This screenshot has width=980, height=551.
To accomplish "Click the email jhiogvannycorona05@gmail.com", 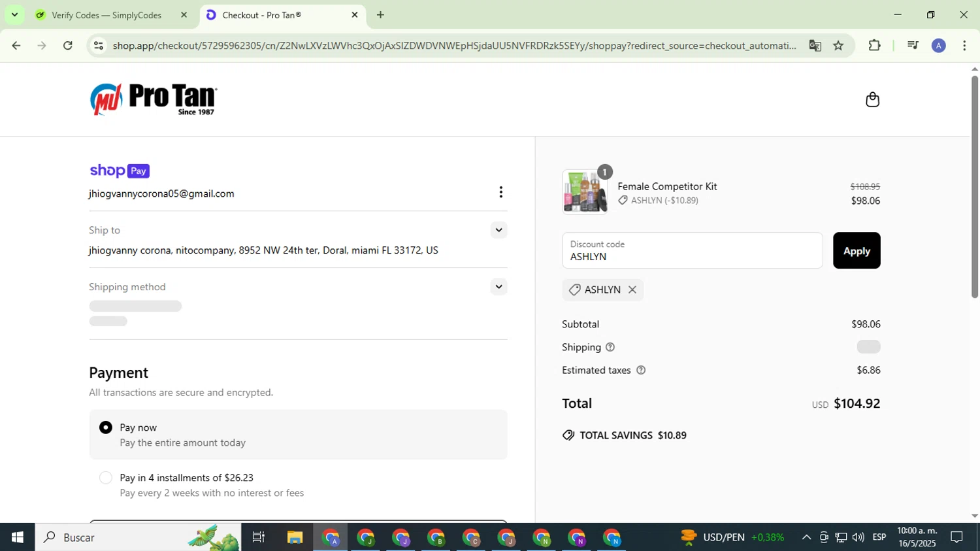I will coord(161,193).
